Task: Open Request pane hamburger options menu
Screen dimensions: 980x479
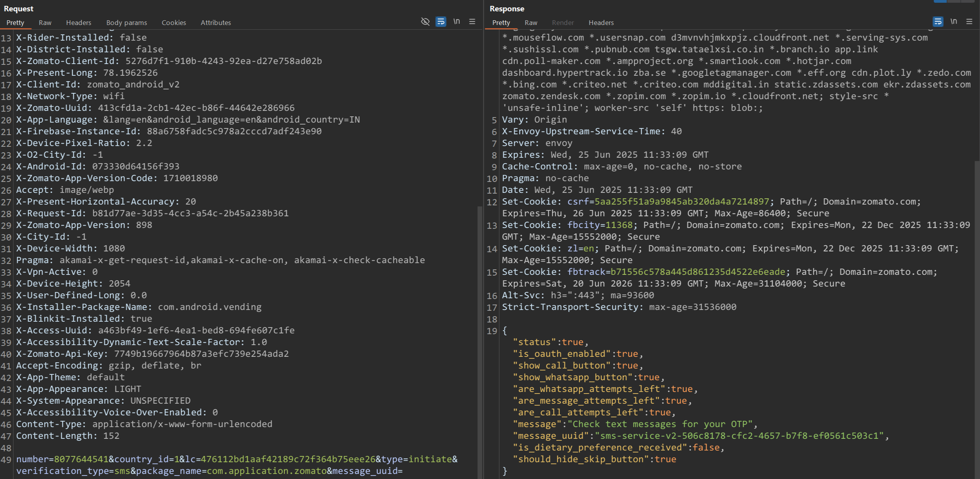Action: point(472,22)
